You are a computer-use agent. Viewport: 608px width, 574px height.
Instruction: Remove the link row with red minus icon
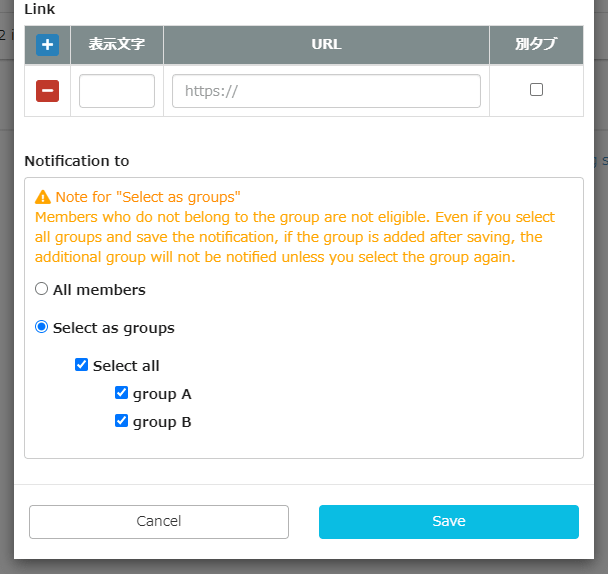point(47,91)
